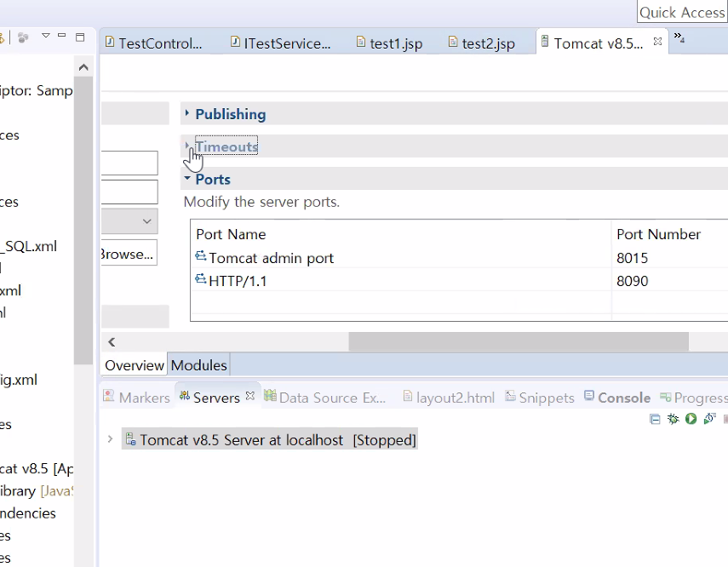Start the server with green play icon
The height and width of the screenshot is (567, 728).
coord(691,419)
